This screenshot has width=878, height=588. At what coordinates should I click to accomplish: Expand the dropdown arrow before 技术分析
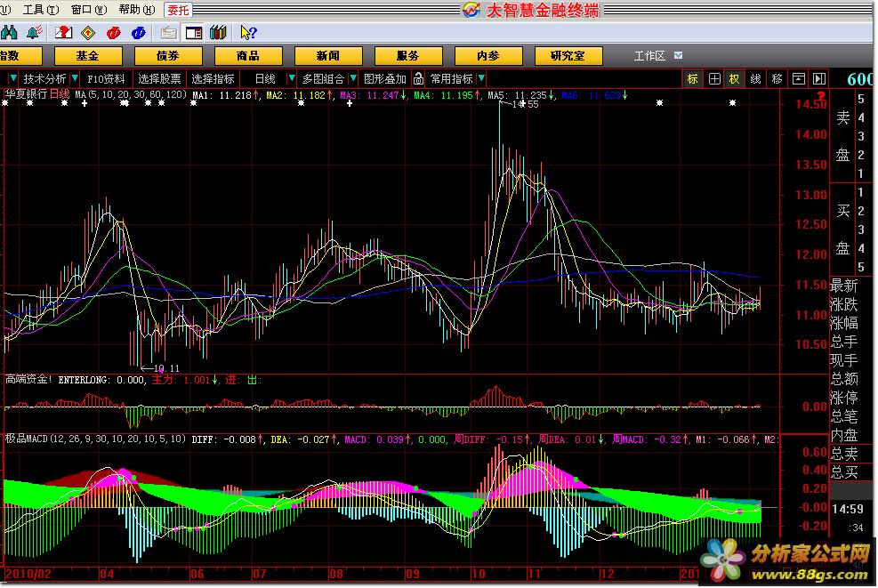click(x=13, y=78)
